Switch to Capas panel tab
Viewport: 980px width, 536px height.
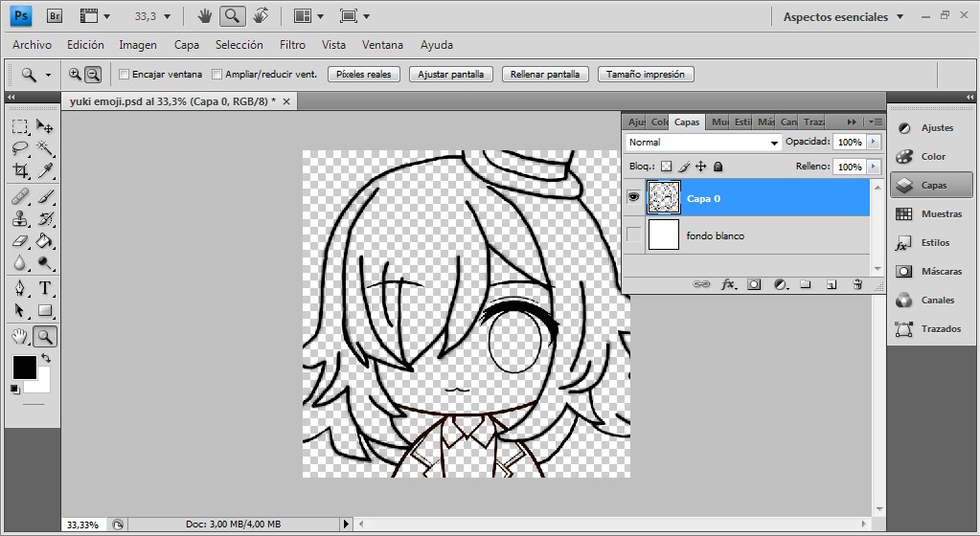click(687, 122)
